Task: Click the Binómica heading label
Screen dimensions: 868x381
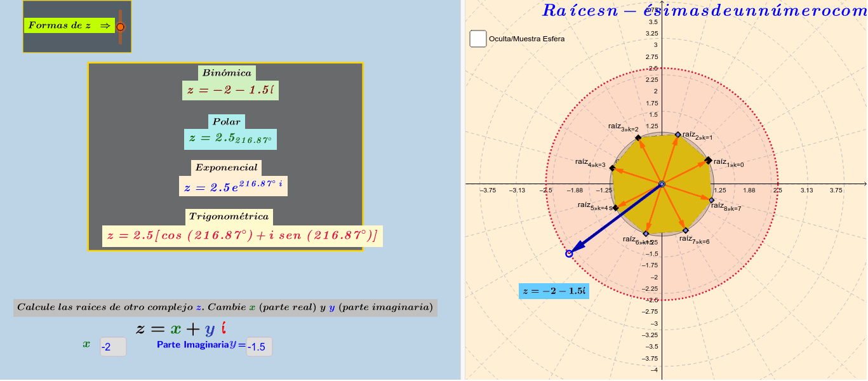Action: click(227, 73)
